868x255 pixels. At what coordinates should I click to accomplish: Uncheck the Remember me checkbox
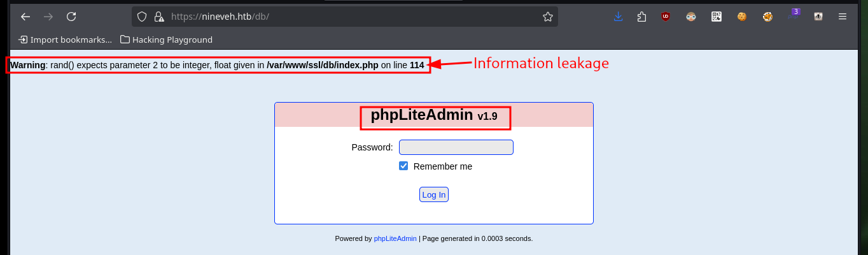point(403,166)
